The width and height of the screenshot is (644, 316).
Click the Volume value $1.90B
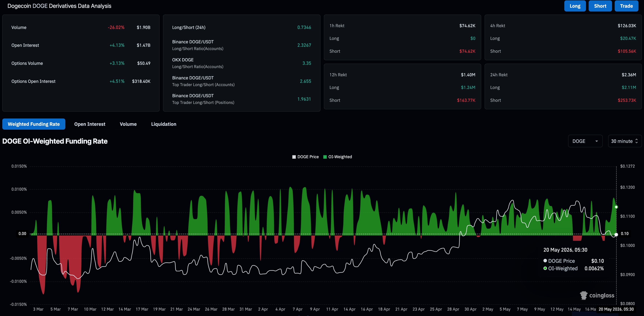[x=143, y=28]
